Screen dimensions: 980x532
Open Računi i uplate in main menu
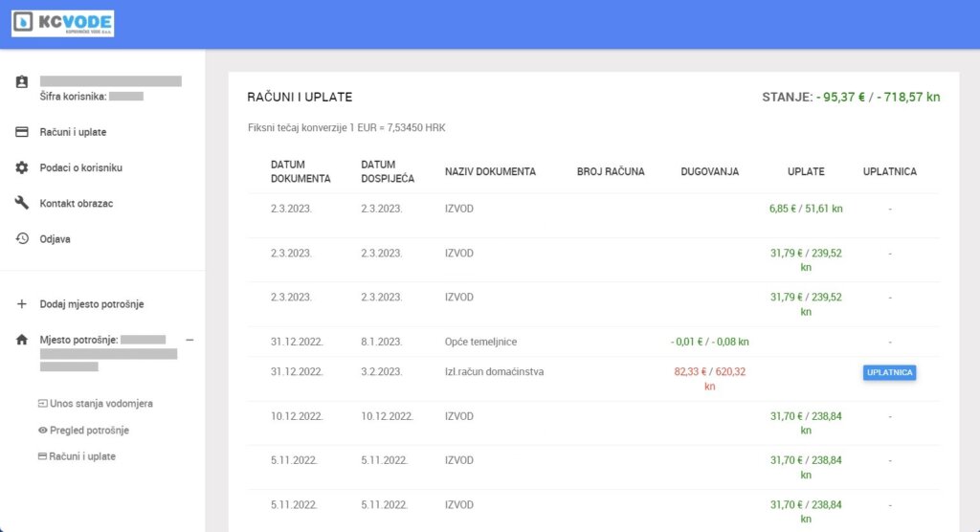coord(73,132)
